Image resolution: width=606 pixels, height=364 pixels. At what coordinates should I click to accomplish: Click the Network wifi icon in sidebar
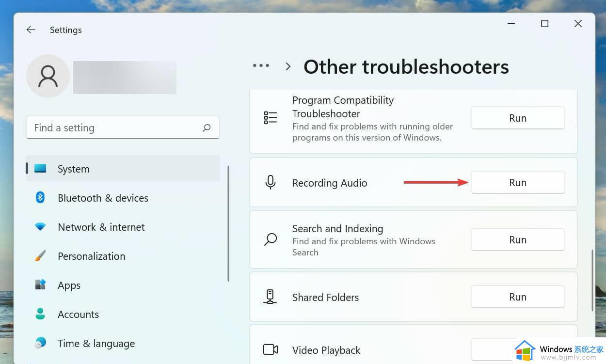pos(40,227)
